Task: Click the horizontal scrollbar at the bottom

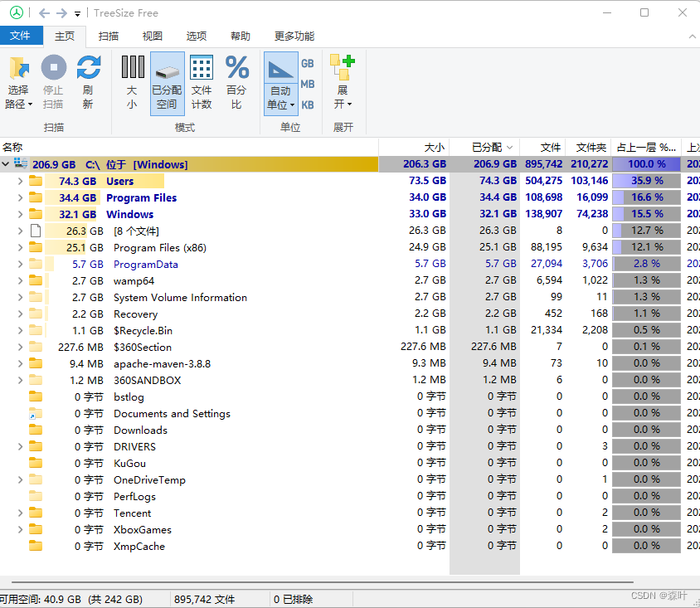Action: (x=323, y=582)
